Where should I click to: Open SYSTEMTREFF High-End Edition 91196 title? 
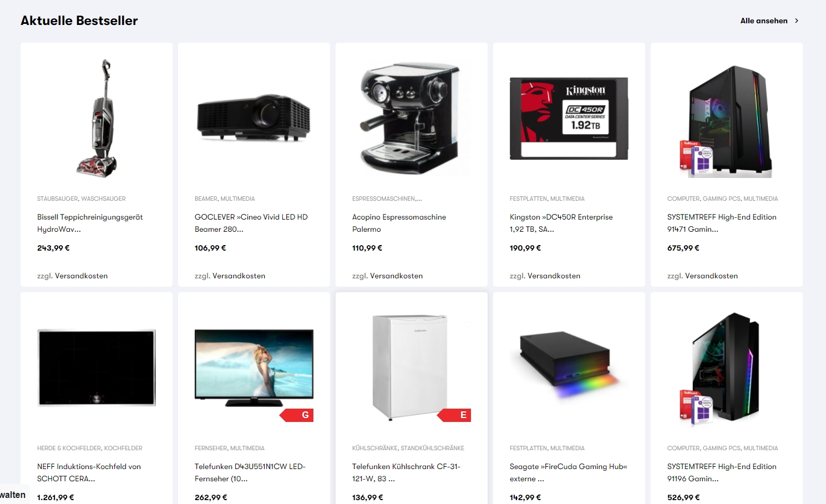(x=722, y=472)
